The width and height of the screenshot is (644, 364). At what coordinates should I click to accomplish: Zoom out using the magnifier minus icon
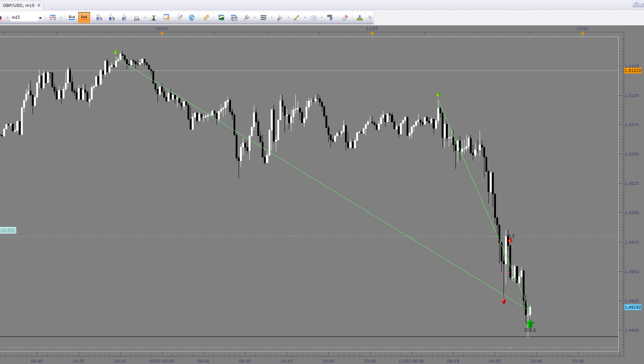tap(111, 17)
